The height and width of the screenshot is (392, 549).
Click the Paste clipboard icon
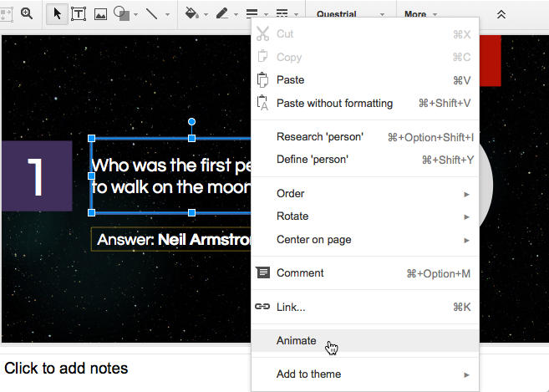[x=262, y=80]
